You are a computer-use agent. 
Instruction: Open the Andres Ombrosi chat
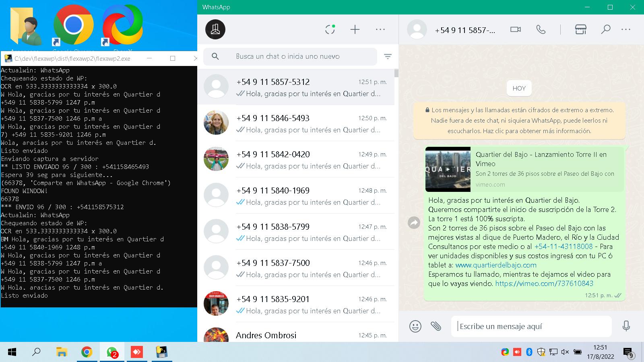pyautogui.click(x=296, y=333)
